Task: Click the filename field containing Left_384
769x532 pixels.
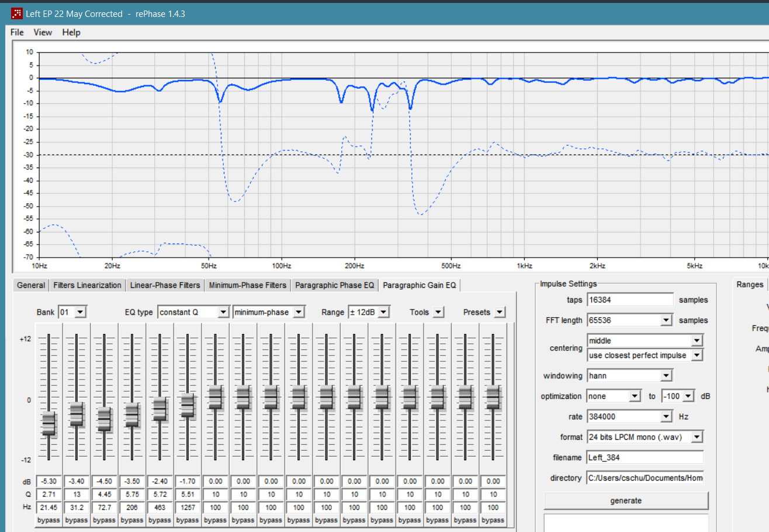Action: [645, 457]
